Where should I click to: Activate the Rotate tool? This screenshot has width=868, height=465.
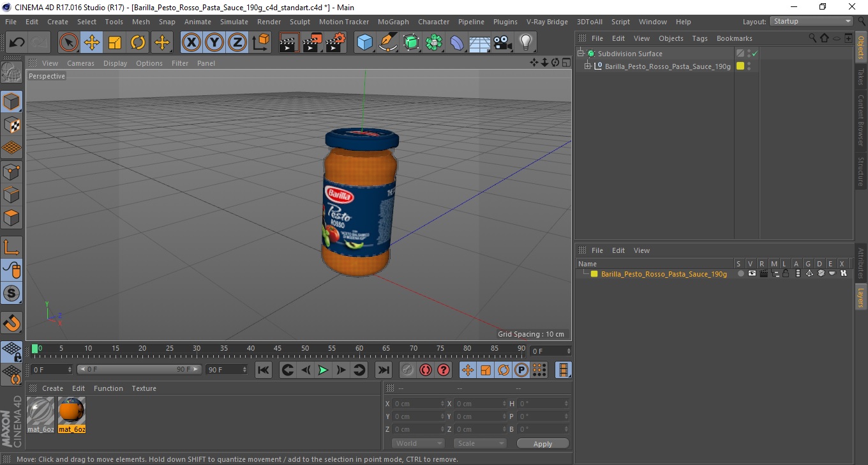tap(138, 43)
